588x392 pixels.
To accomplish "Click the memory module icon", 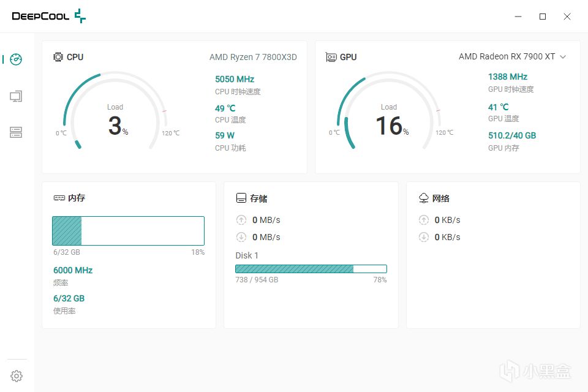I will (x=59, y=198).
